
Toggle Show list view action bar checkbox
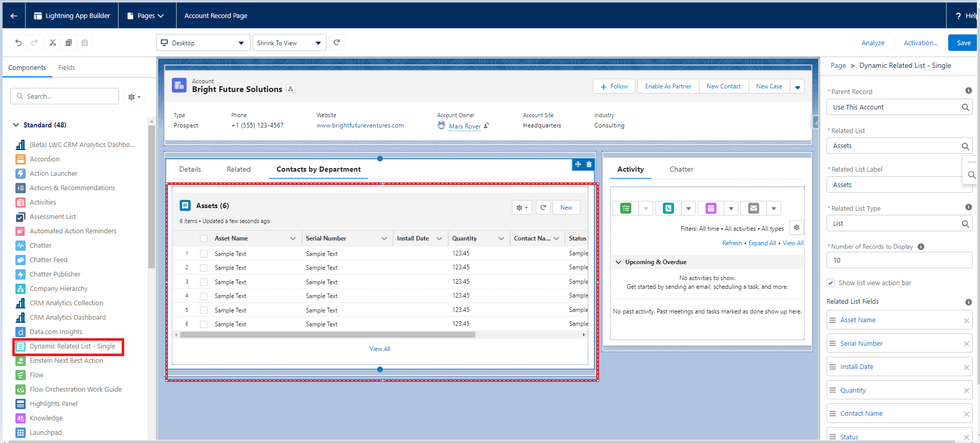(x=831, y=283)
